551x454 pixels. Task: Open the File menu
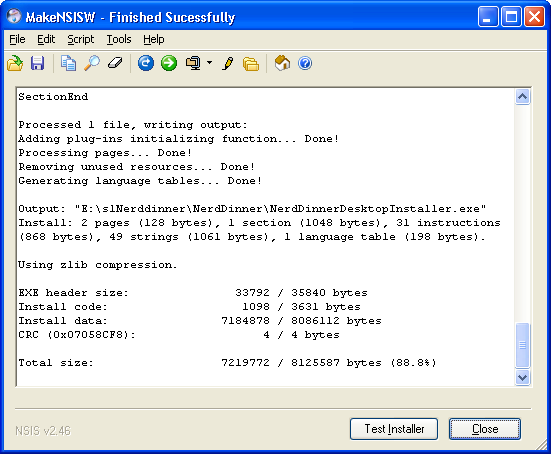pyautogui.click(x=17, y=39)
